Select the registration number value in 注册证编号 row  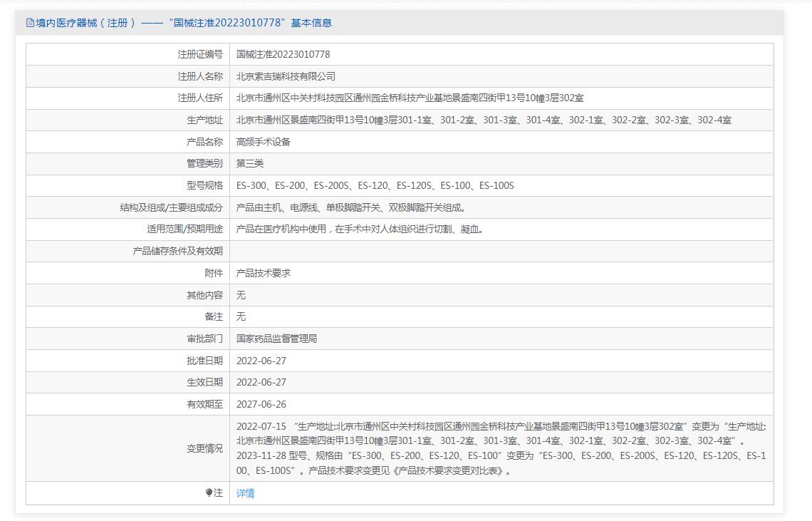coord(283,54)
